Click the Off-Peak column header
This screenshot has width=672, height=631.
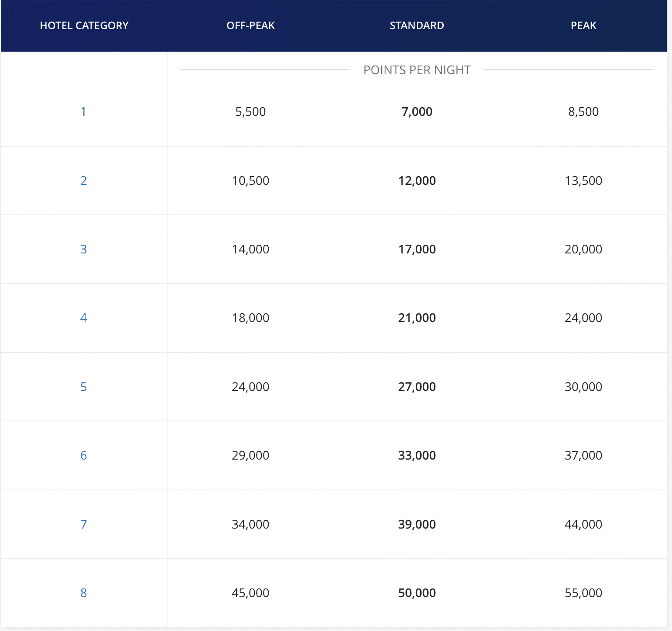pyautogui.click(x=250, y=26)
